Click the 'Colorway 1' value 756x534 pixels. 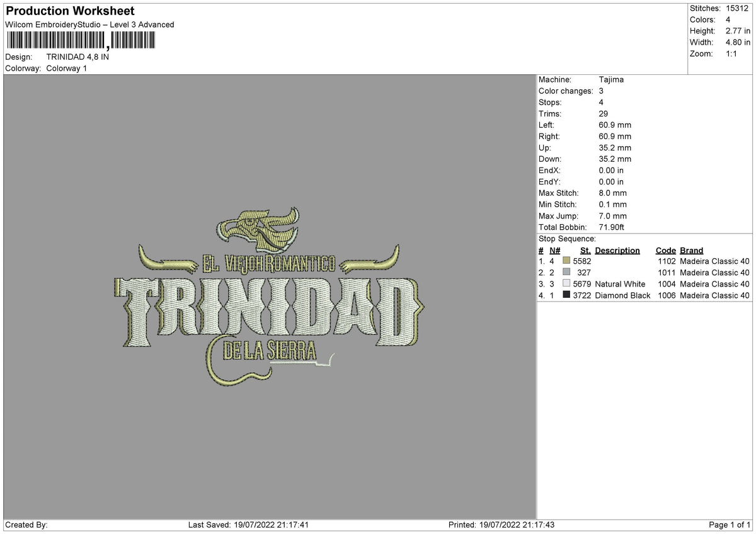pyautogui.click(x=67, y=68)
